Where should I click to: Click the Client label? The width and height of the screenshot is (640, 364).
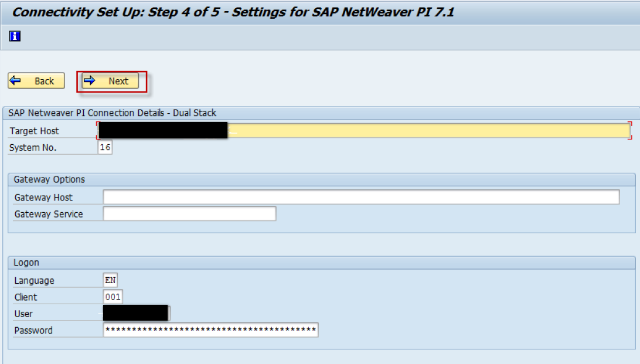(x=26, y=297)
